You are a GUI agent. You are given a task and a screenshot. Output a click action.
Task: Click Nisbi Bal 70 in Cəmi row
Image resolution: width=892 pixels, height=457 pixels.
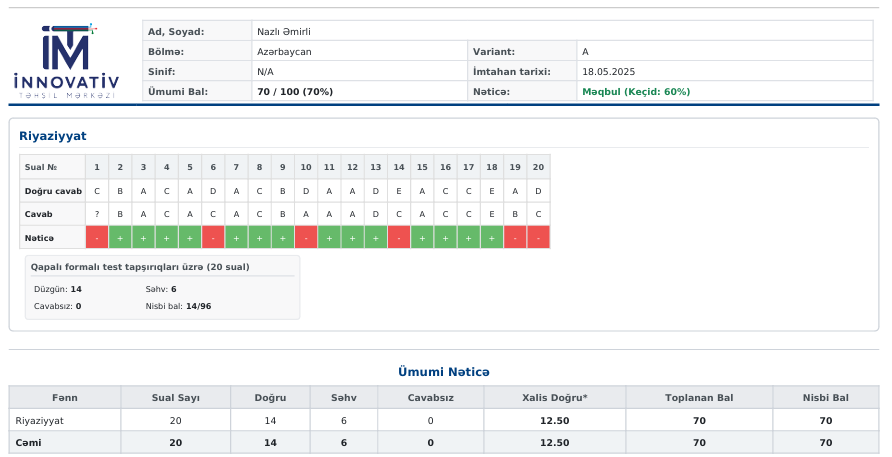(x=825, y=443)
